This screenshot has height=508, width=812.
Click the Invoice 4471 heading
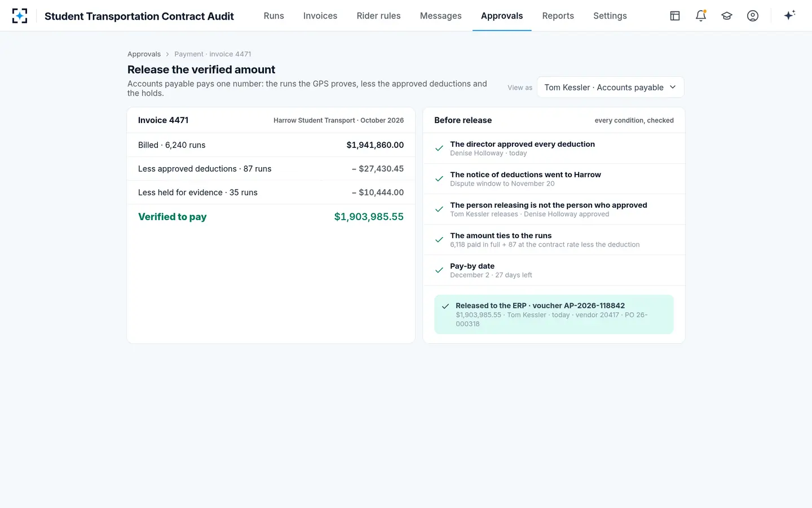click(x=164, y=120)
